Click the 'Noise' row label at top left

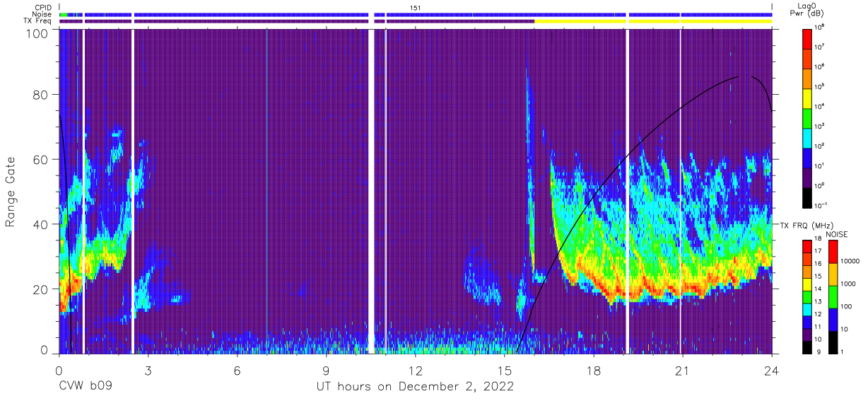[41, 14]
